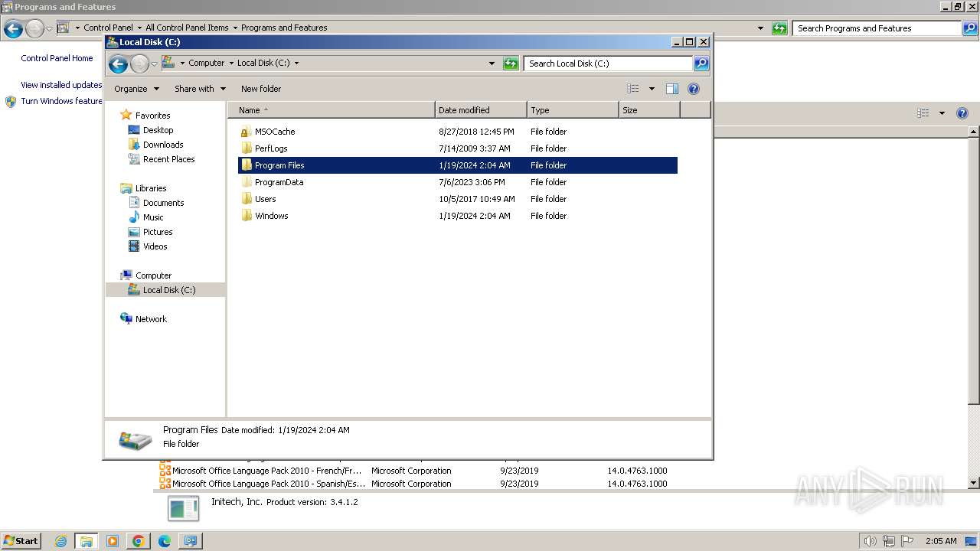Open Pictures library
Viewport: 980px width, 551px height.
click(x=158, y=232)
